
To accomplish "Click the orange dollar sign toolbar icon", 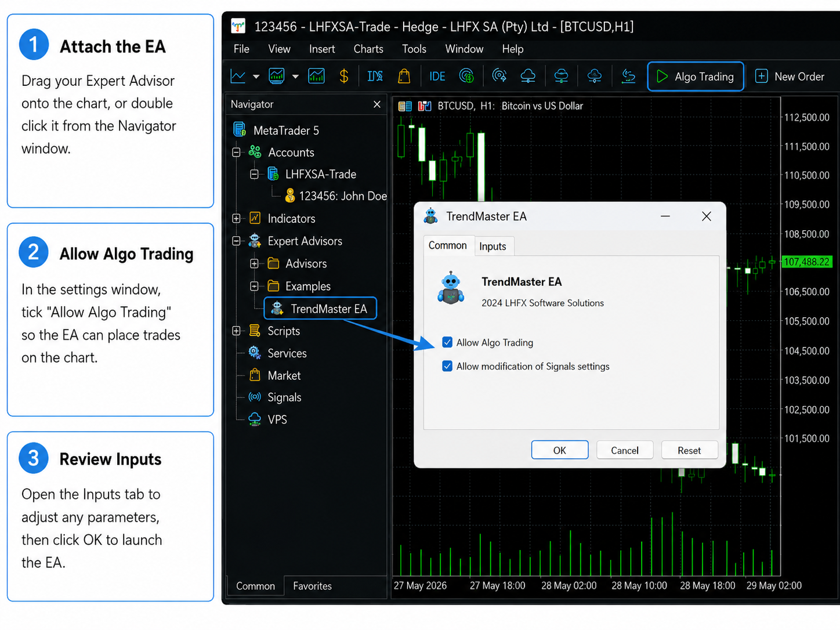I will coord(344,76).
